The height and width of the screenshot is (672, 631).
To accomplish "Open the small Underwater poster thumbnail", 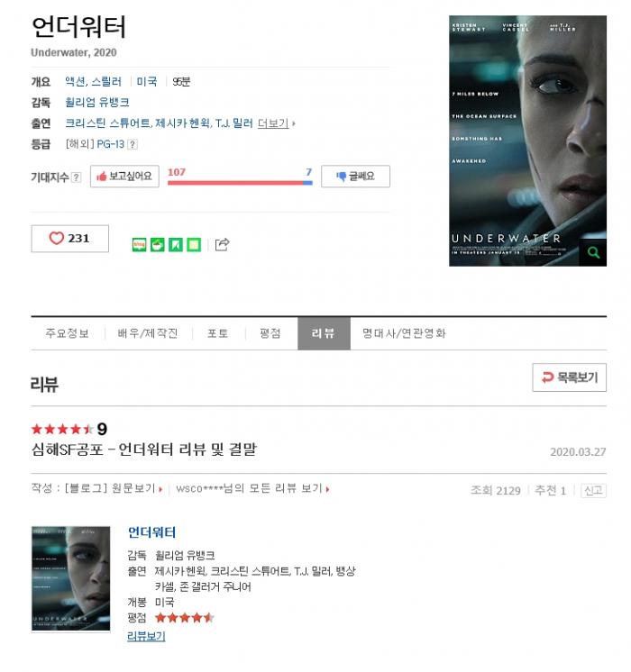I will (x=71, y=578).
